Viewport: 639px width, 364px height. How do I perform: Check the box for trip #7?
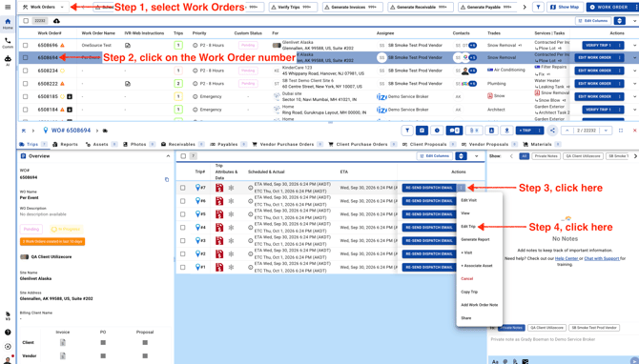coord(182,188)
